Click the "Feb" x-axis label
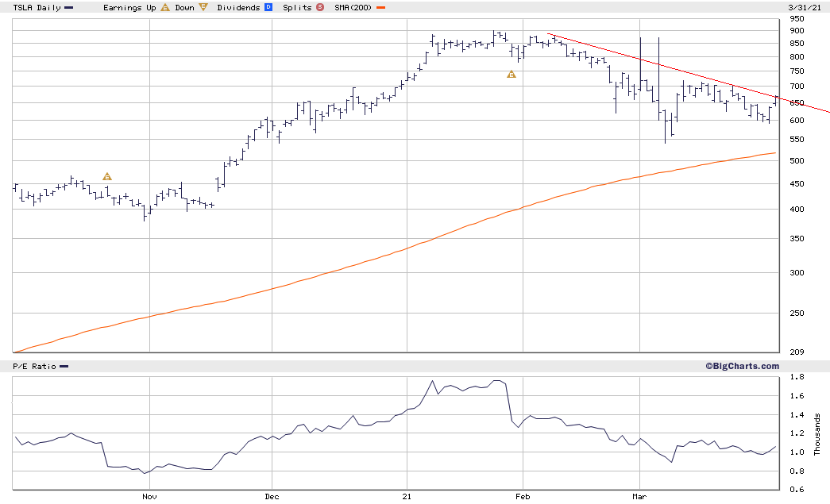The width and height of the screenshot is (830, 504). pos(523,496)
